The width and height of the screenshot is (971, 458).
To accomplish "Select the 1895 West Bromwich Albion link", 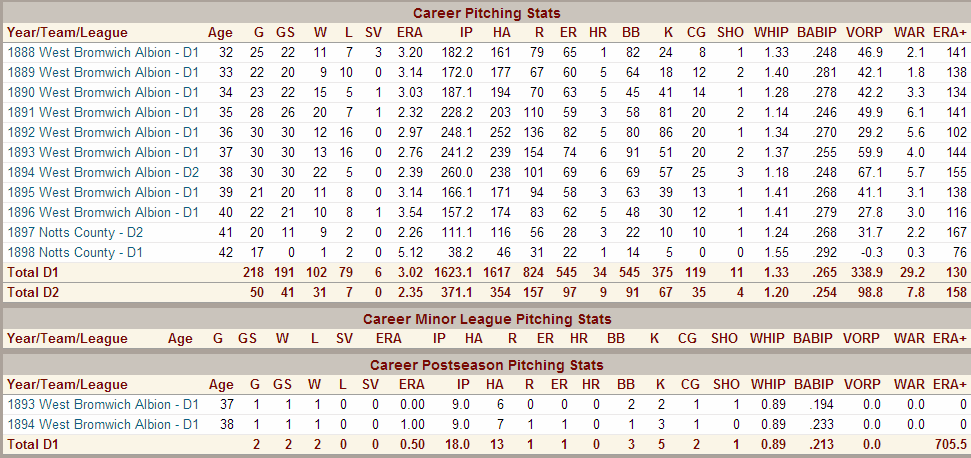I will tap(102, 192).
